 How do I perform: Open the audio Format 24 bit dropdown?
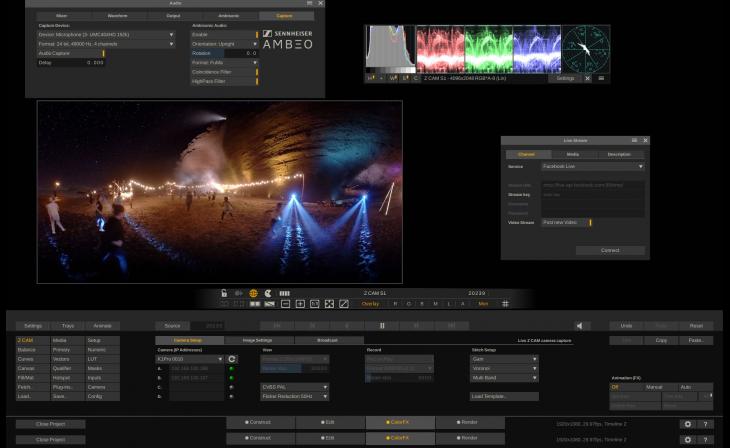point(106,44)
